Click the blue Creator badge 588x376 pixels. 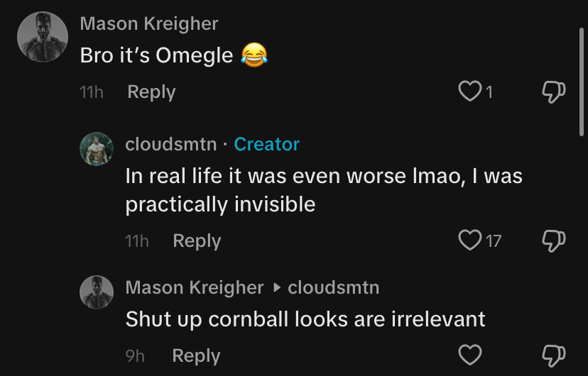tap(266, 144)
